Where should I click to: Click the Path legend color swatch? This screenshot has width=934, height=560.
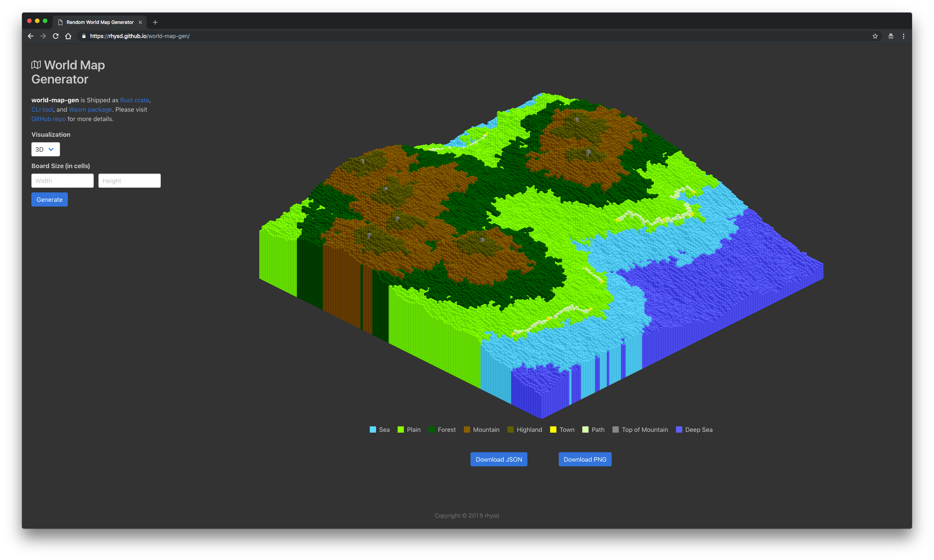[585, 430]
